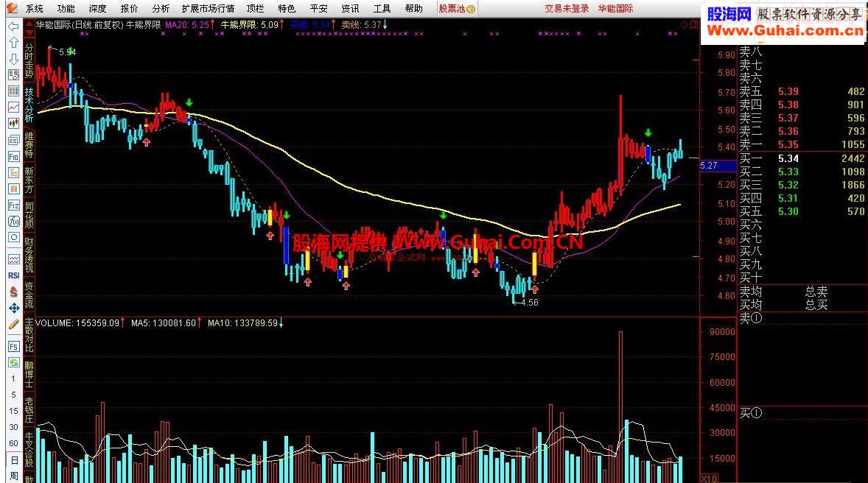Click the orange 自 self-select stocks icon
Viewport: 868px width, 483px height.
tap(13, 189)
